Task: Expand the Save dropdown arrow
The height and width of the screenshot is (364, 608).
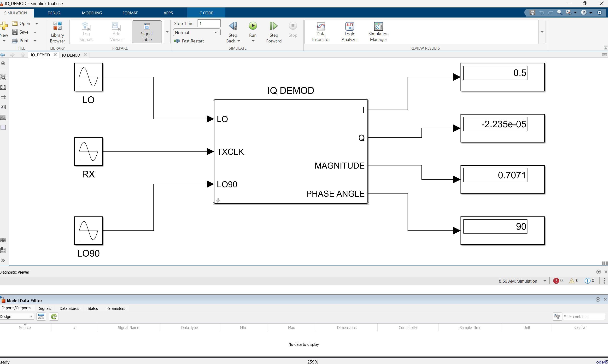Action: [35, 32]
